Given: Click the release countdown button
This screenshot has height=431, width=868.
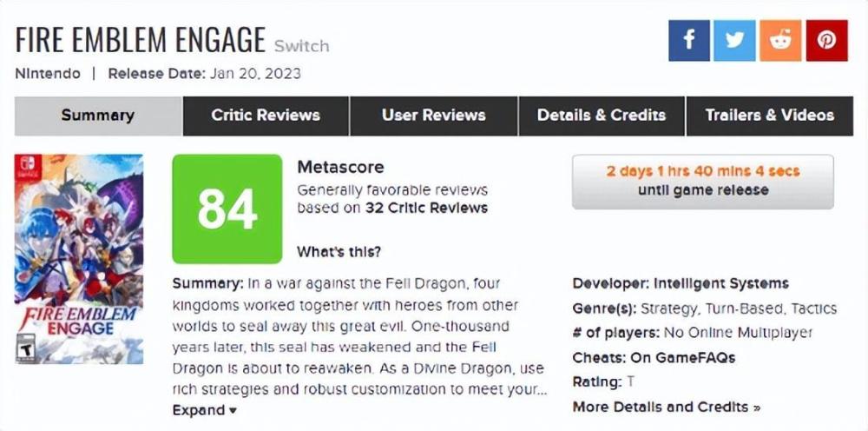Looking at the screenshot, I should pos(702,181).
